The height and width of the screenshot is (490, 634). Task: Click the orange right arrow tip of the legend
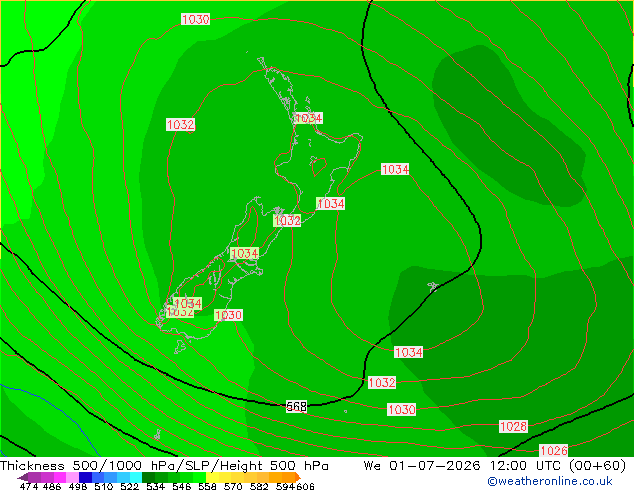[298, 477]
